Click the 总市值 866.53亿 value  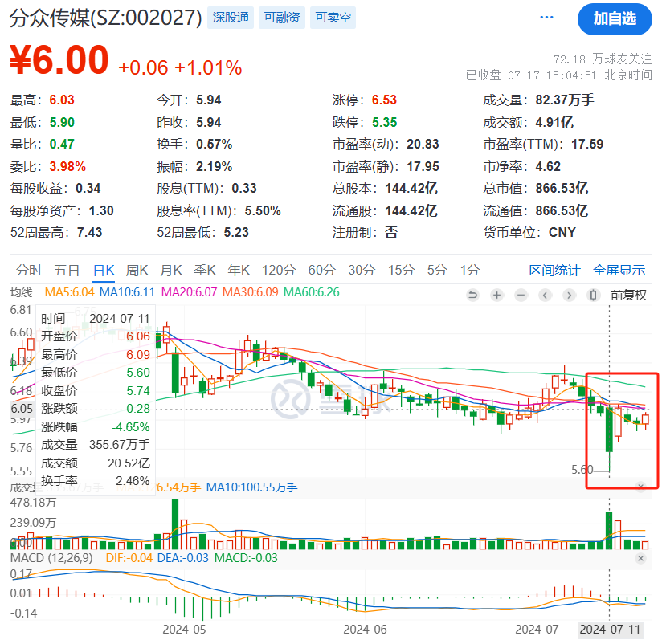(x=562, y=188)
